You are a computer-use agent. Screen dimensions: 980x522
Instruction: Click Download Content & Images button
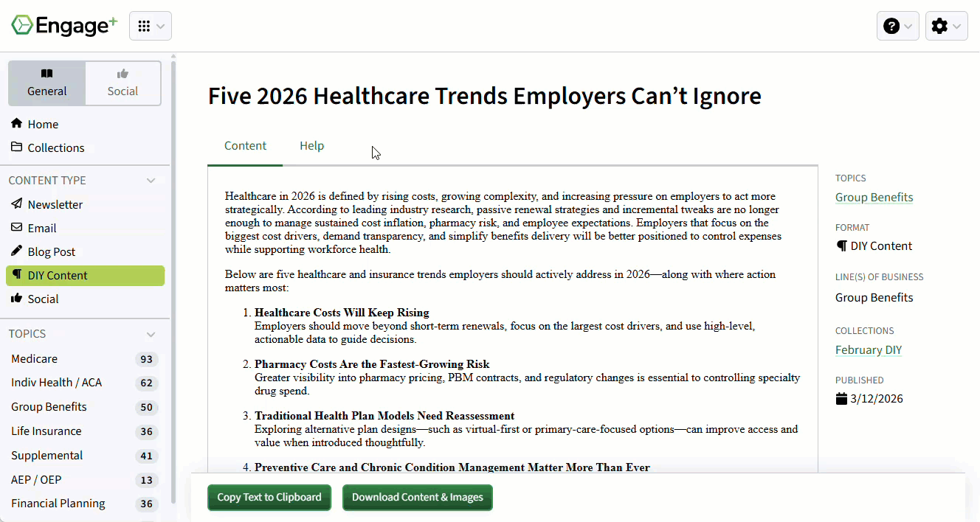418,497
